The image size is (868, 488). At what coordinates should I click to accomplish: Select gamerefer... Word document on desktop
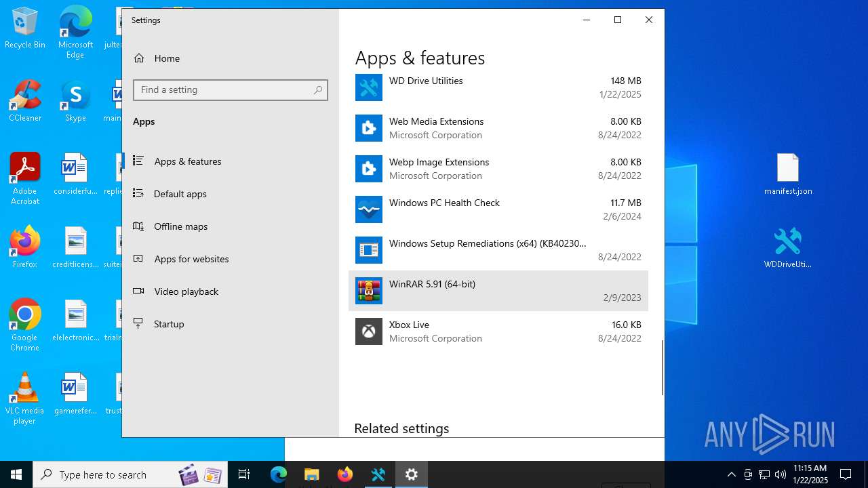click(x=75, y=394)
